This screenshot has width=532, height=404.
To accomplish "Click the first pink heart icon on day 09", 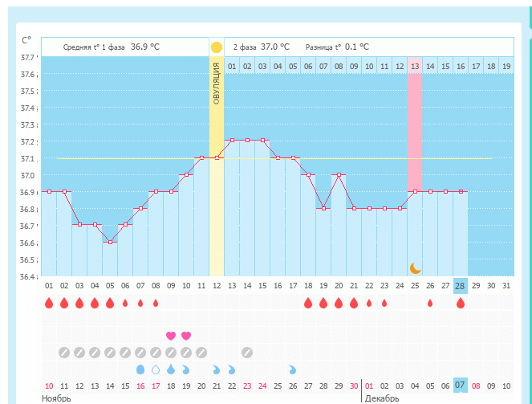I will (170, 335).
